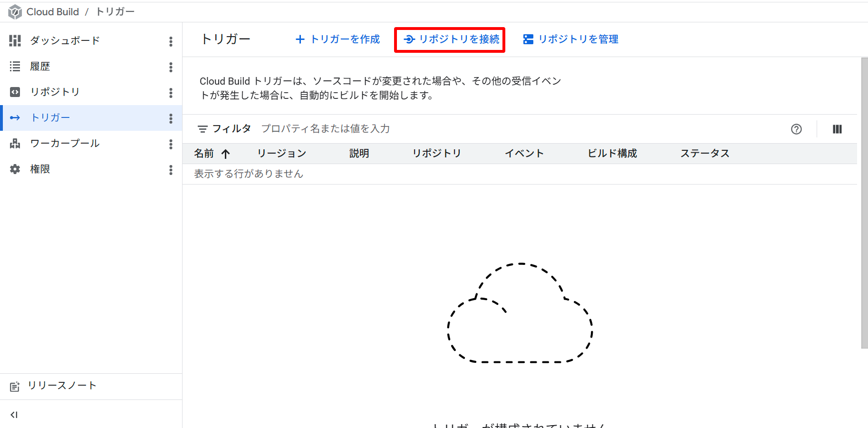Open ワーカープール more-options menu
The height and width of the screenshot is (428, 868).
(x=171, y=144)
